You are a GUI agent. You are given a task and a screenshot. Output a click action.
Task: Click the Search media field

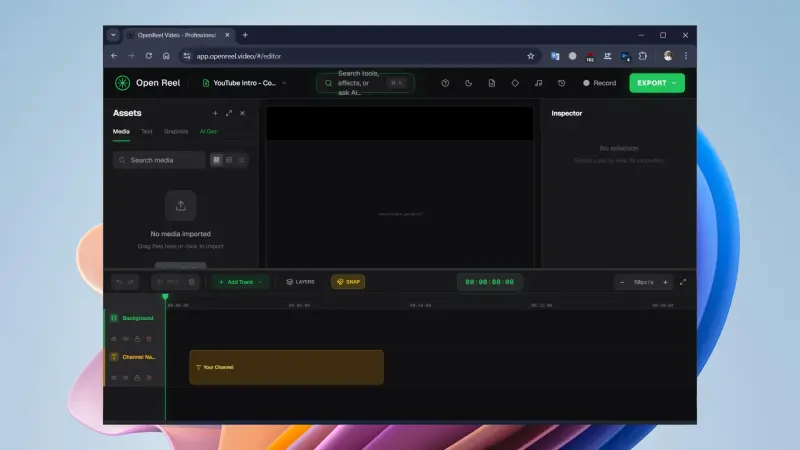[160, 160]
